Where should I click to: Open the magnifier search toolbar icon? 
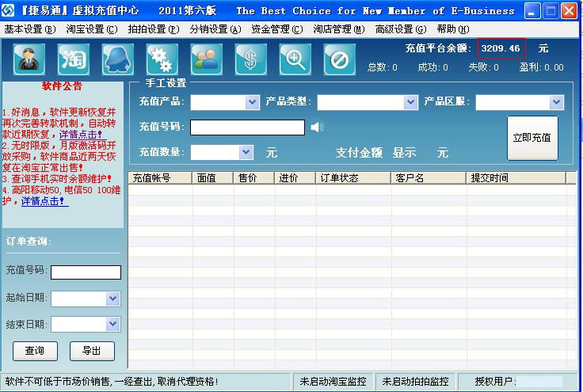click(295, 59)
